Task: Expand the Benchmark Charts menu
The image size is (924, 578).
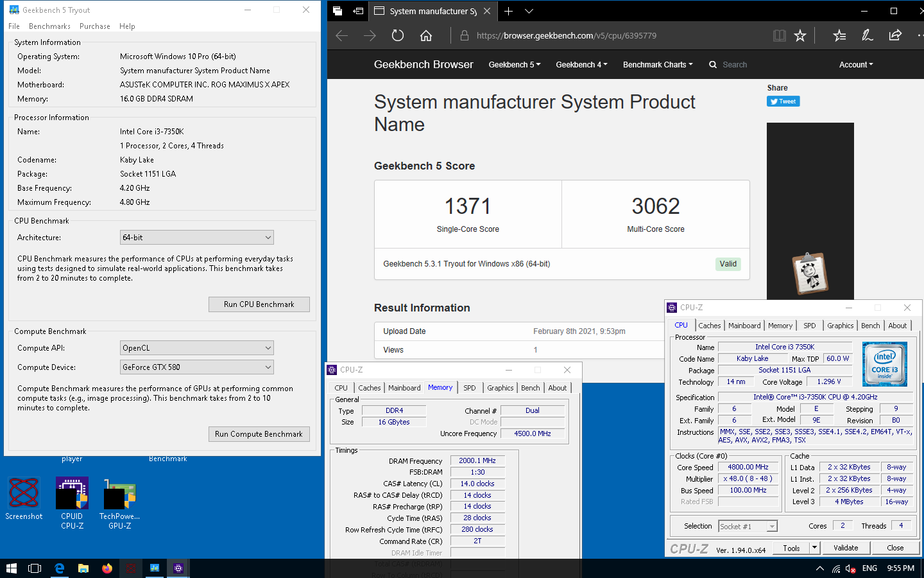Action: coord(658,65)
